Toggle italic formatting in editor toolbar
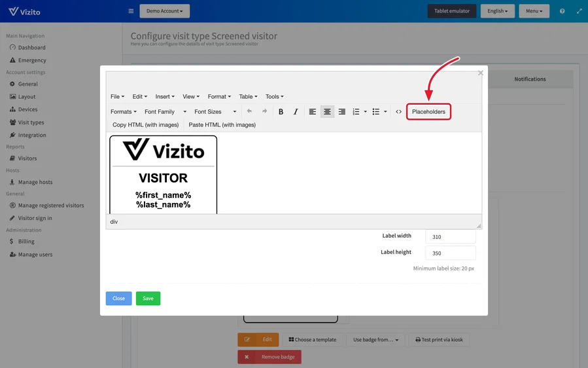This screenshot has width=588, height=368. (x=296, y=111)
